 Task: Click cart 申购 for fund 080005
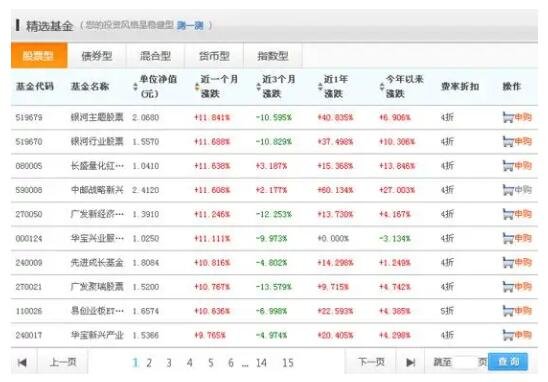point(517,165)
